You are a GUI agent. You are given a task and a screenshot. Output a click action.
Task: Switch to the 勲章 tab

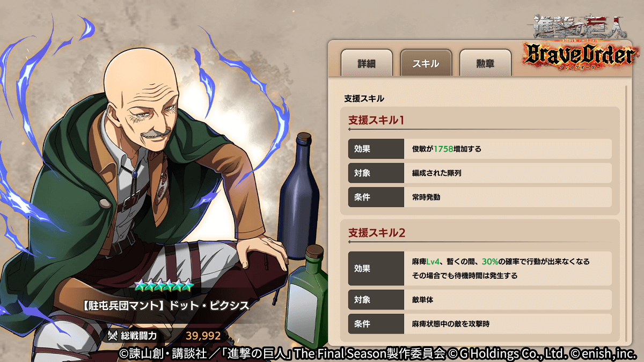485,63
